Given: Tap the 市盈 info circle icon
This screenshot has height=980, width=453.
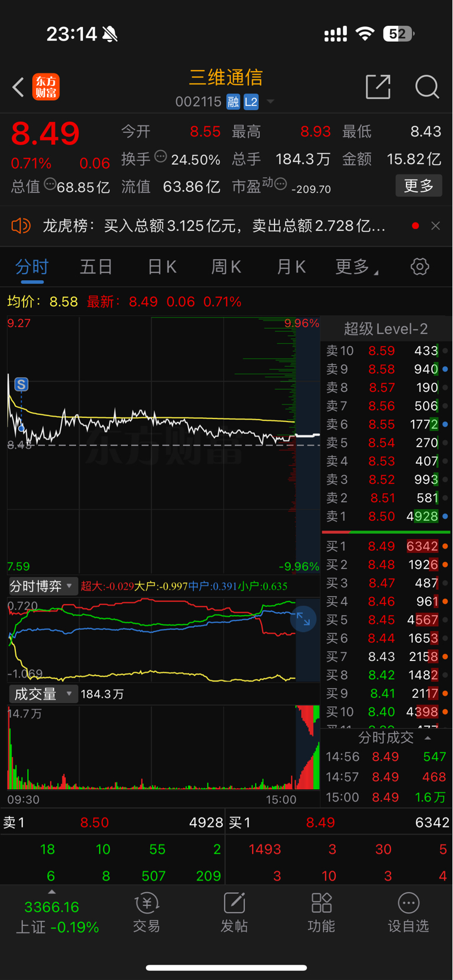Looking at the screenshot, I should [x=280, y=184].
